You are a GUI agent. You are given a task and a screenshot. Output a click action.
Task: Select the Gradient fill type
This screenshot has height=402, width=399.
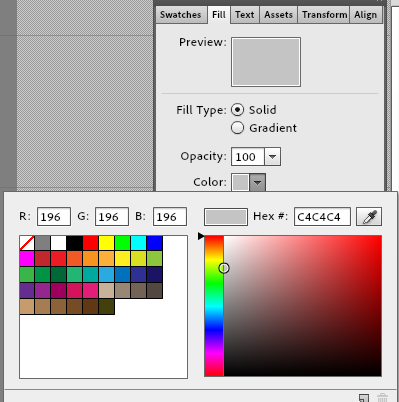[x=237, y=128]
